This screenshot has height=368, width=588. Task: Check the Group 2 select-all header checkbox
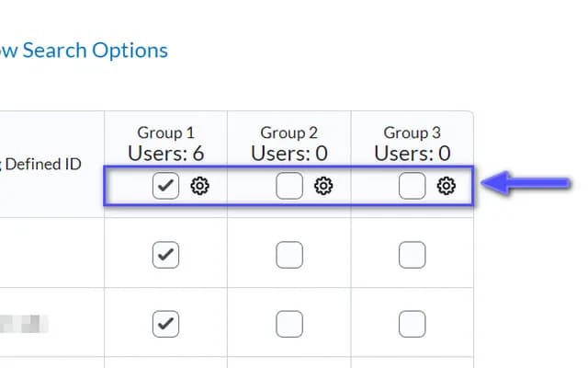(x=289, y=186)
